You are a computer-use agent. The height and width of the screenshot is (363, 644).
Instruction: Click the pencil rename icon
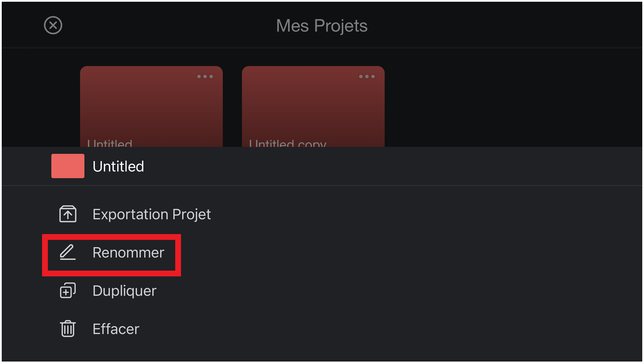(68, 252)
